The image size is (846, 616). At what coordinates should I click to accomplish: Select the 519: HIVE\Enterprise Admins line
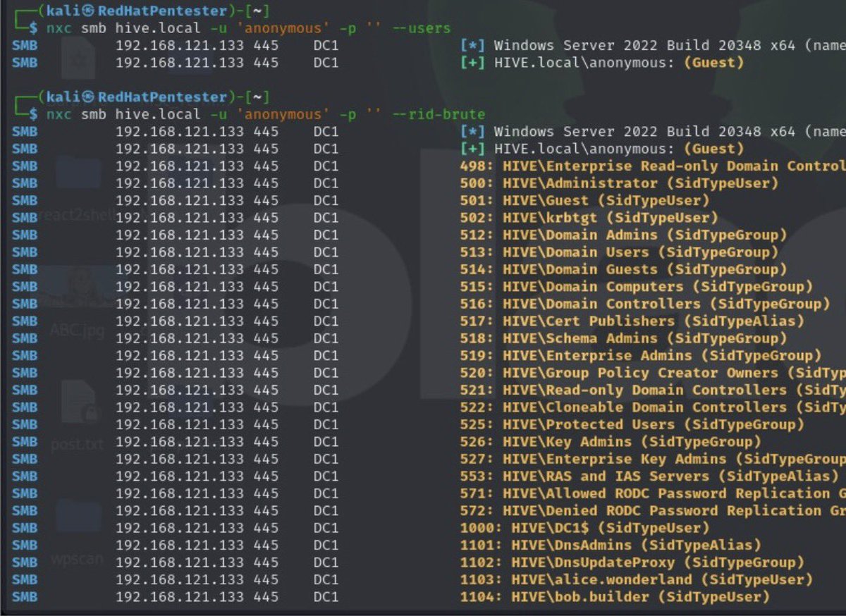(641, 355)
